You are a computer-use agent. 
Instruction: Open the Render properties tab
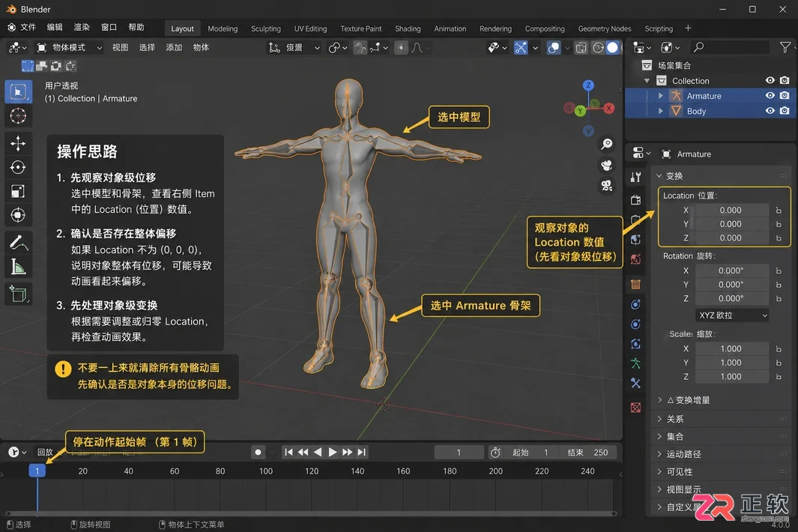coord(635,200)
